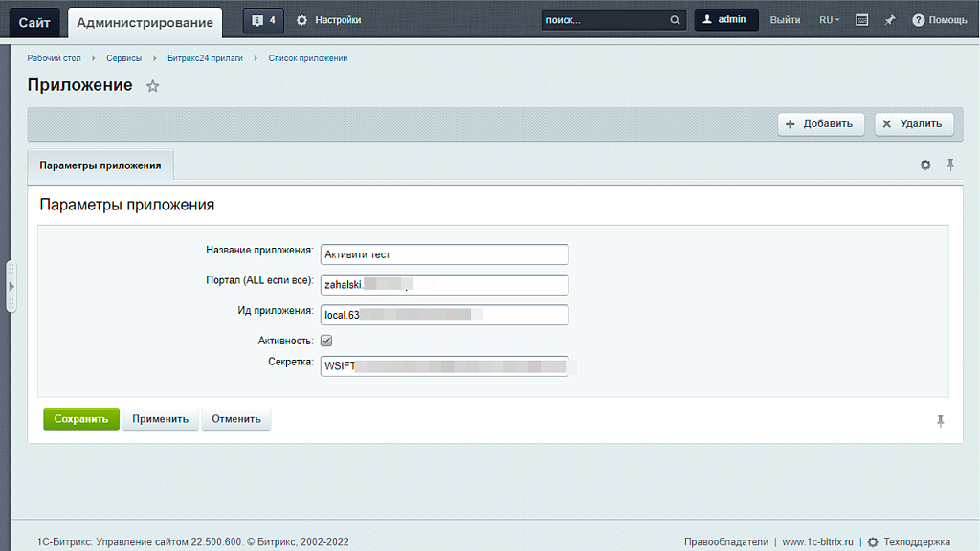This screenshot has height=551, width=980.
Task: Click the keyboard shortcuts icon in header
Action: (861, 20)
